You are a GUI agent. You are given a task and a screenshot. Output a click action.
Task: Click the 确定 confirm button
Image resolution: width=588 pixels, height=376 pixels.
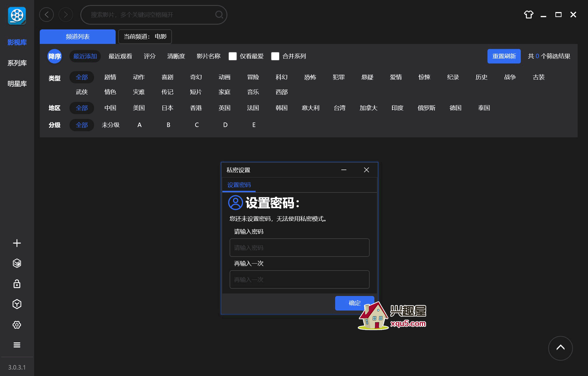click(354, 303)
